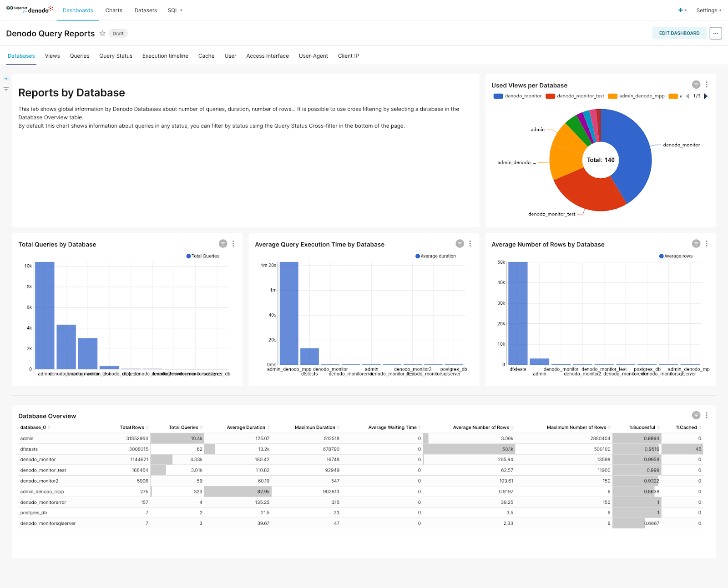Sort table by Average Number of Rows column
This screenshot has height=588, width=728.
pyautogui.click(x=483, y=427)
